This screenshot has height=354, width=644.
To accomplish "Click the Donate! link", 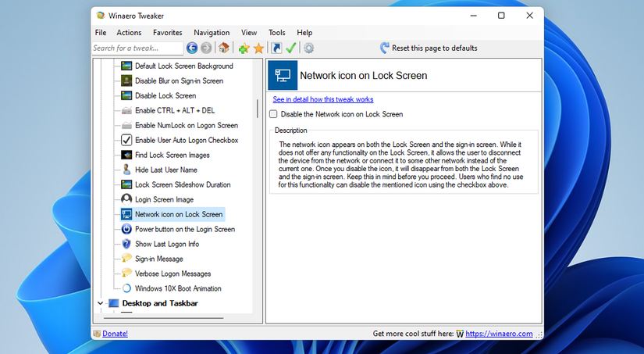I will tap(115, 334).
